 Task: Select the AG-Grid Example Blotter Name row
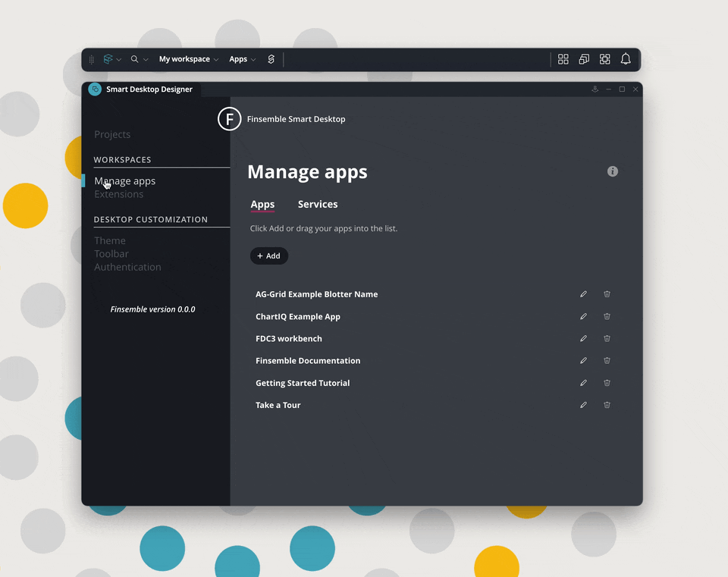(434, 294)
